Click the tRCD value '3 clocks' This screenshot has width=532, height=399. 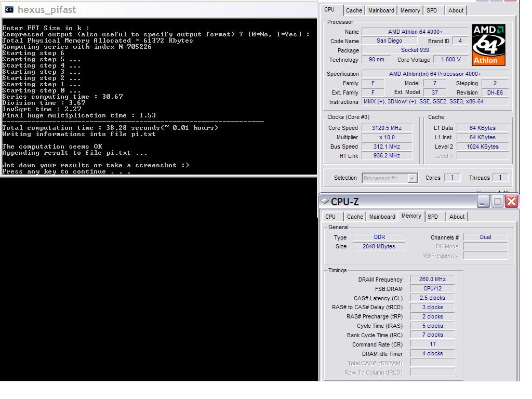(433, 307)
